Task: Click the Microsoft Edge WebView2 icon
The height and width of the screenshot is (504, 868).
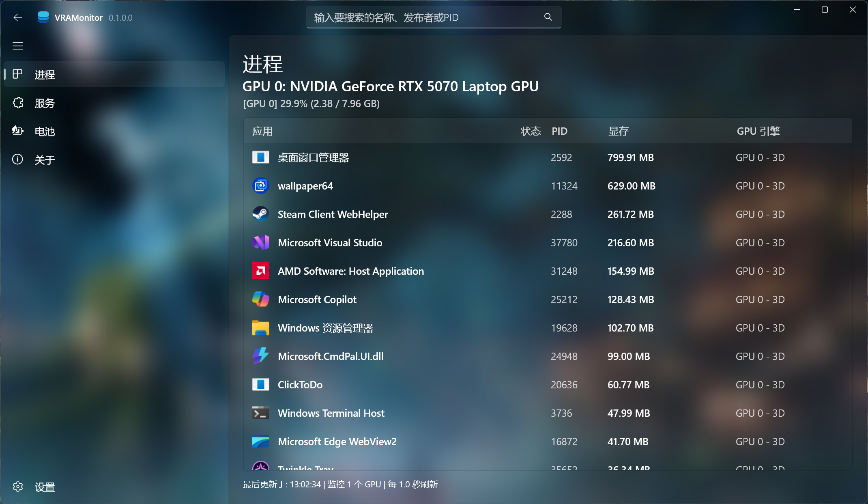Action: click(x=260, y=442)
